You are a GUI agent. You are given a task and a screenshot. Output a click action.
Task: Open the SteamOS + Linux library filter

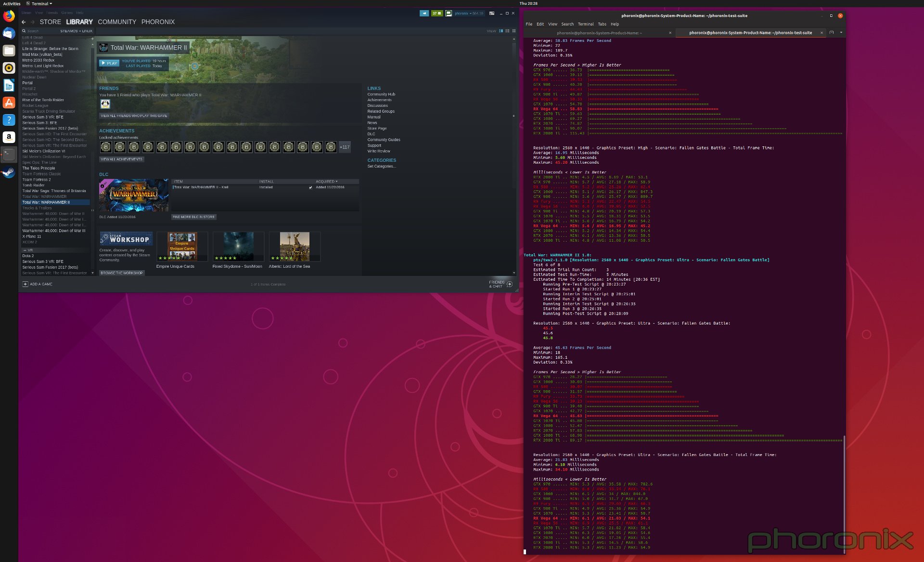pos(76,31)
